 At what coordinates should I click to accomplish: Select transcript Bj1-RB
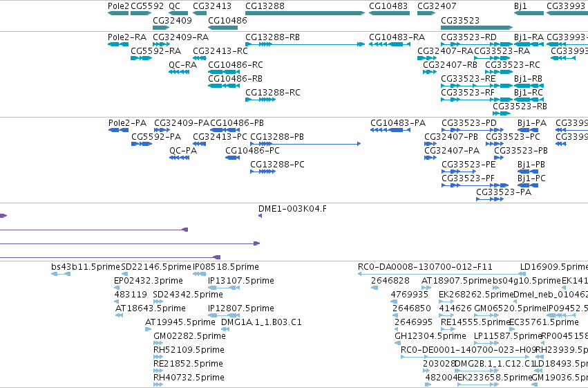click(529, 86)
